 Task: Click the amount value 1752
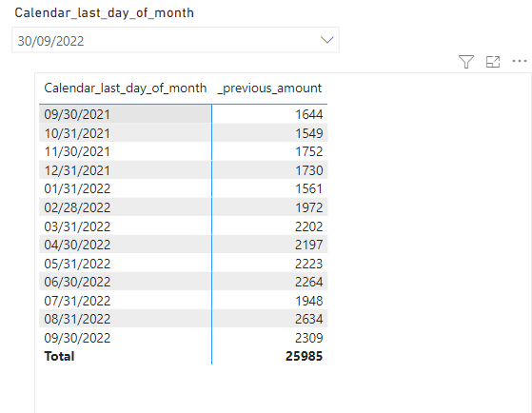click(308, 151)
